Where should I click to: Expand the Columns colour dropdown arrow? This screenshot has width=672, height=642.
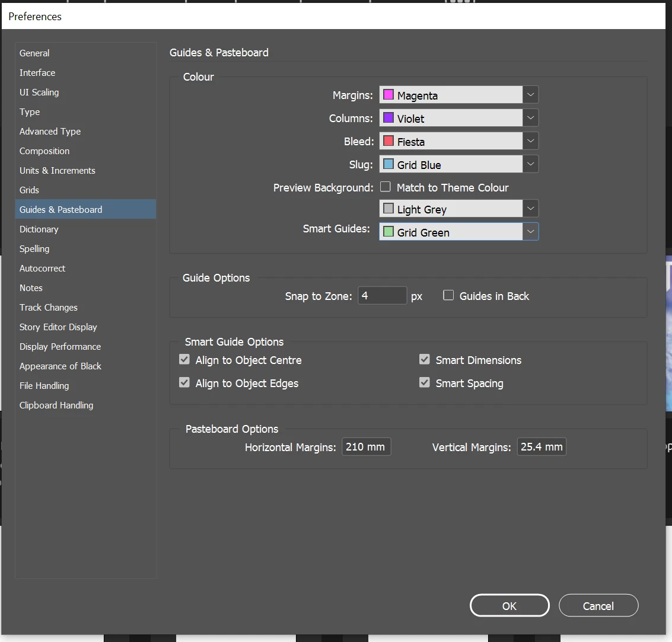(x=530, y=118)
